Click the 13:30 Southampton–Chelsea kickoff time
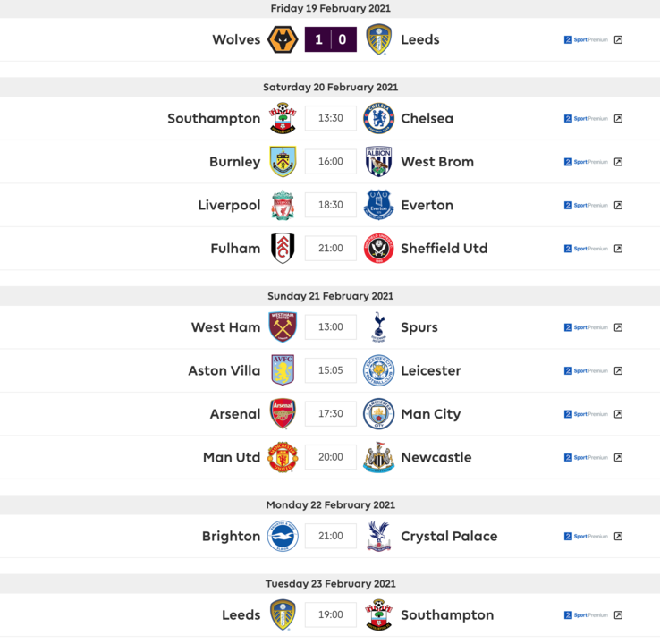 331,118
